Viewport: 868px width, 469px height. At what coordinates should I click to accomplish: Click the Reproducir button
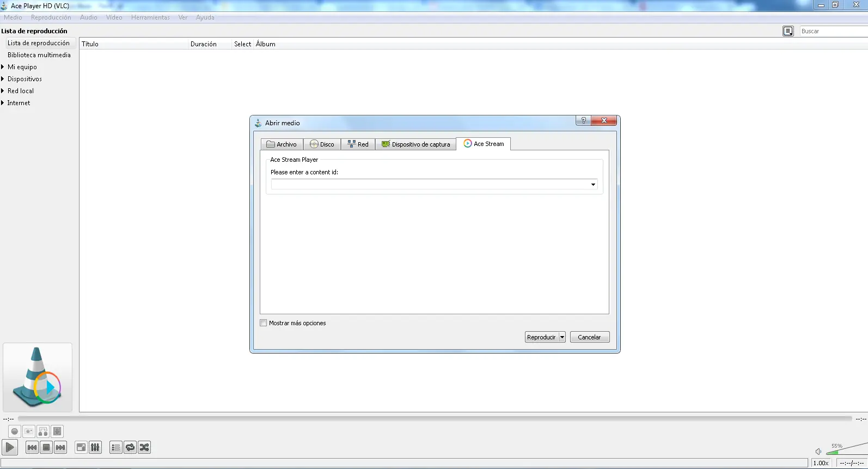[541, 337]
